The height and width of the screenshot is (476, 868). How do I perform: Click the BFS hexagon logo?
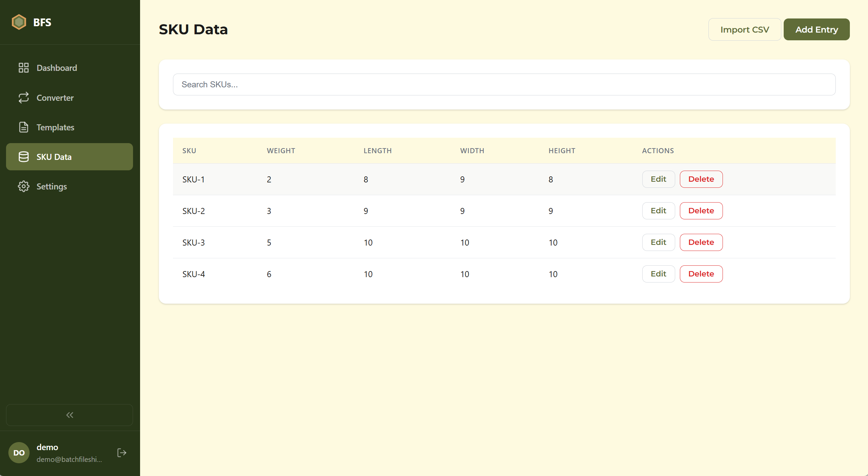19,21
